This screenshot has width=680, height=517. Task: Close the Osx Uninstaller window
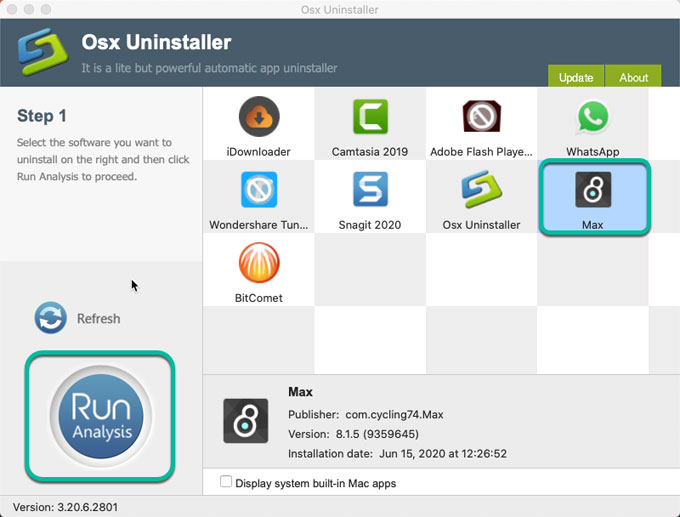(12, 9)
